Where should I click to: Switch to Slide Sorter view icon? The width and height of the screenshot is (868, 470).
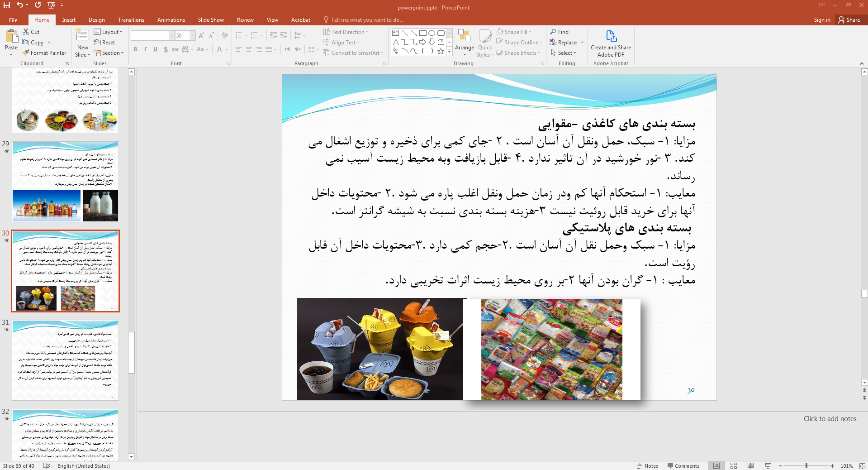(734, 466)
